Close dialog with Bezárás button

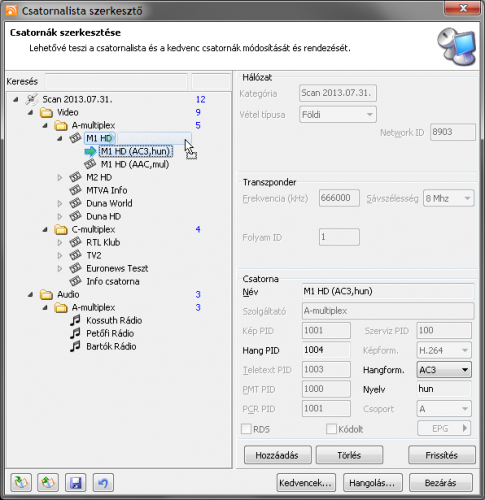point(441,483)
